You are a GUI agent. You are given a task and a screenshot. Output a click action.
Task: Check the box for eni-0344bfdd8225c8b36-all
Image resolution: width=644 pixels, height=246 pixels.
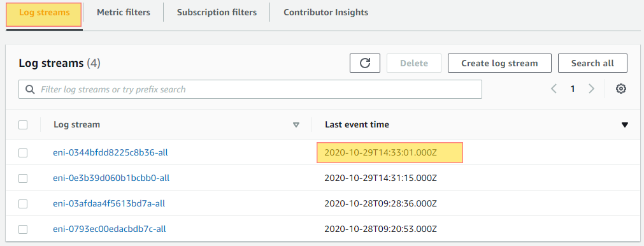pyautogui.click(x=23, y=153)
